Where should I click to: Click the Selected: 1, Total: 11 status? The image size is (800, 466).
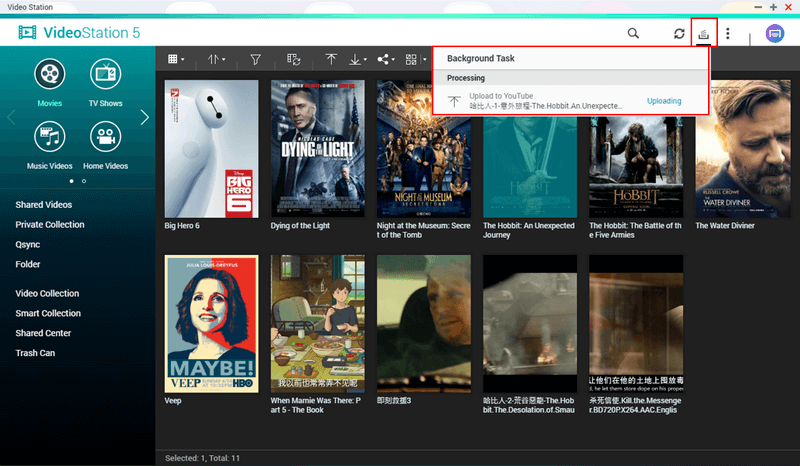click(202, 458)
